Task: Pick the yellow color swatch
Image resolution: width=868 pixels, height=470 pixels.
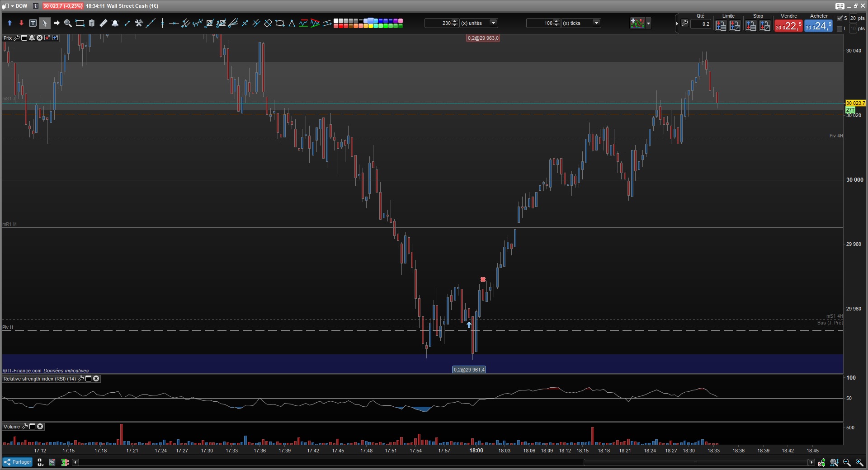Action: pyautogui.click(x=371, y=26)
